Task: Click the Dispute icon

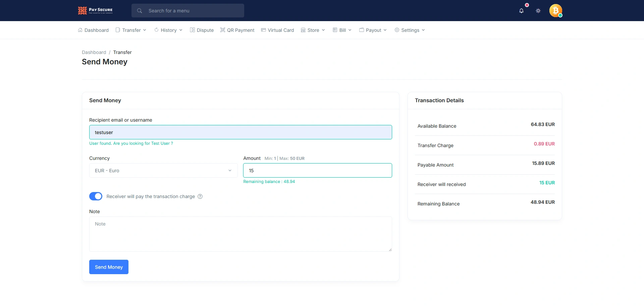Action: [192, 30]
